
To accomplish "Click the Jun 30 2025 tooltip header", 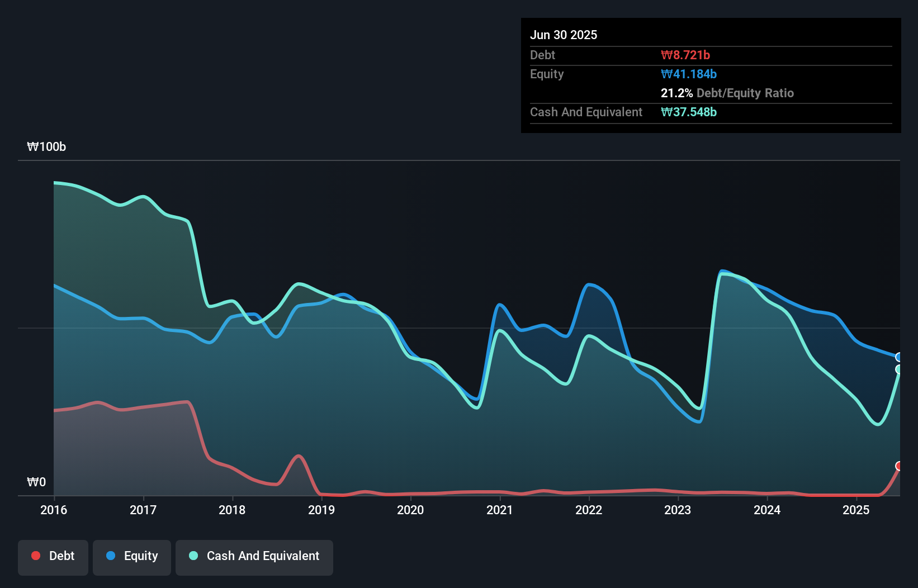I will click(x=565, y=35).
